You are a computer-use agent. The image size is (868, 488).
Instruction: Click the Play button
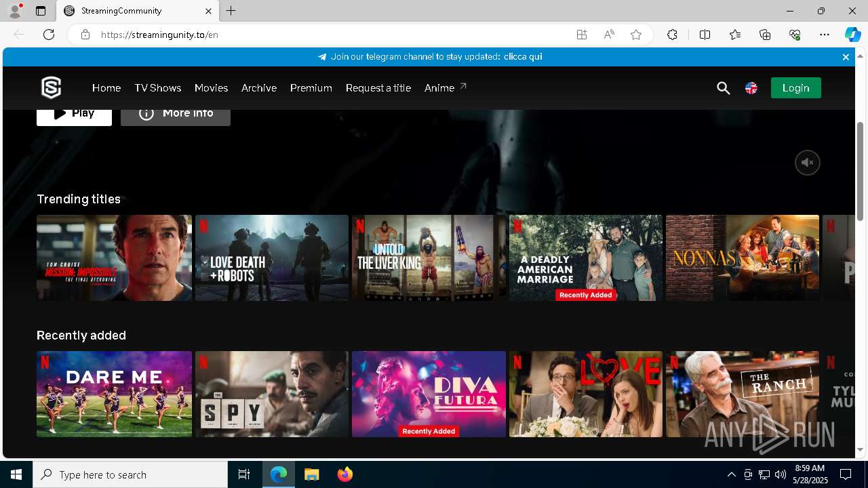pyautogui.click(x=74, y=116)
